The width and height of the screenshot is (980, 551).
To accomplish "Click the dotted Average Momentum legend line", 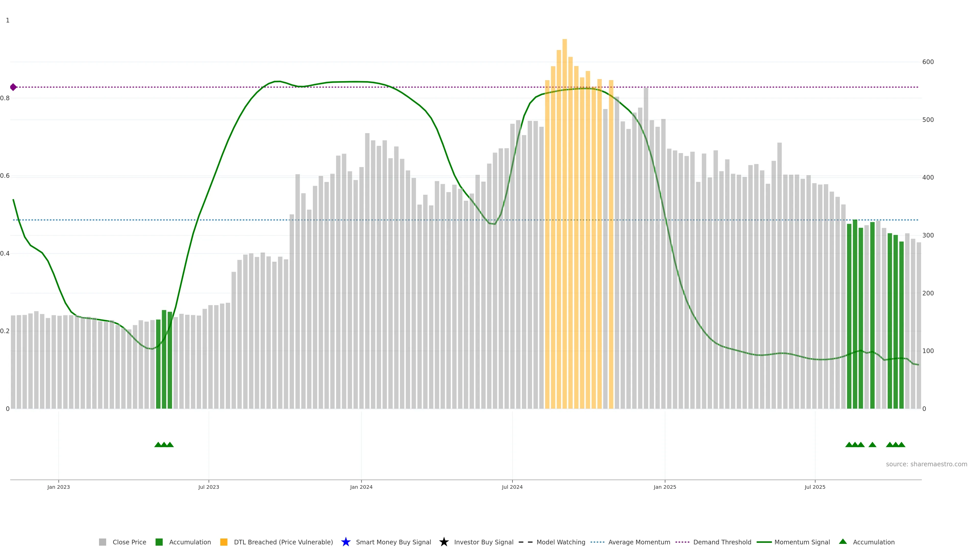I will tap(597, 542).
